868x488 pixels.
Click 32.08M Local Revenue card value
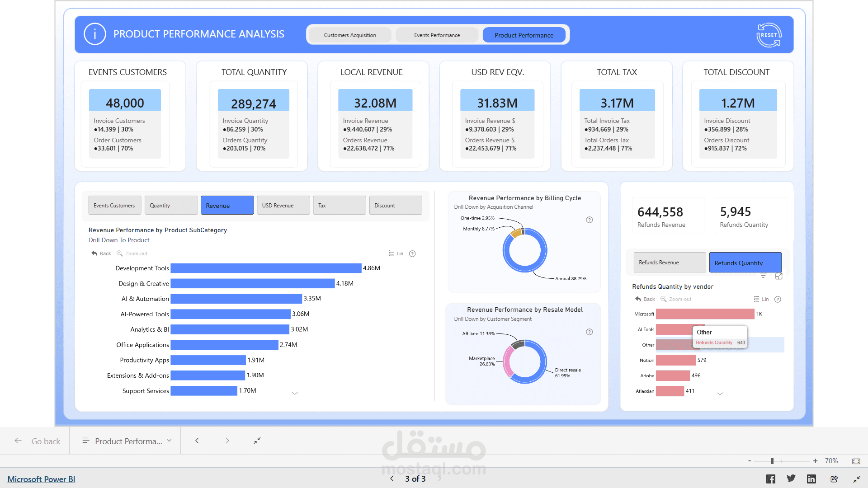coord(375,103)
